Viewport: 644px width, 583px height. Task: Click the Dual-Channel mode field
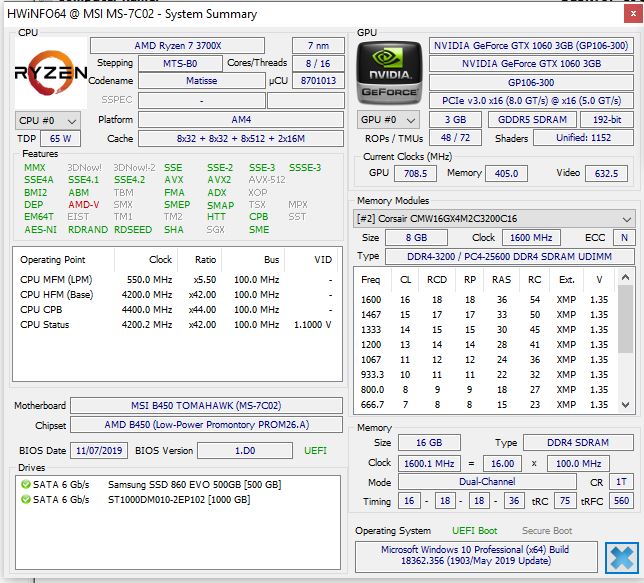pyautogui.click(x=487, y=482)
